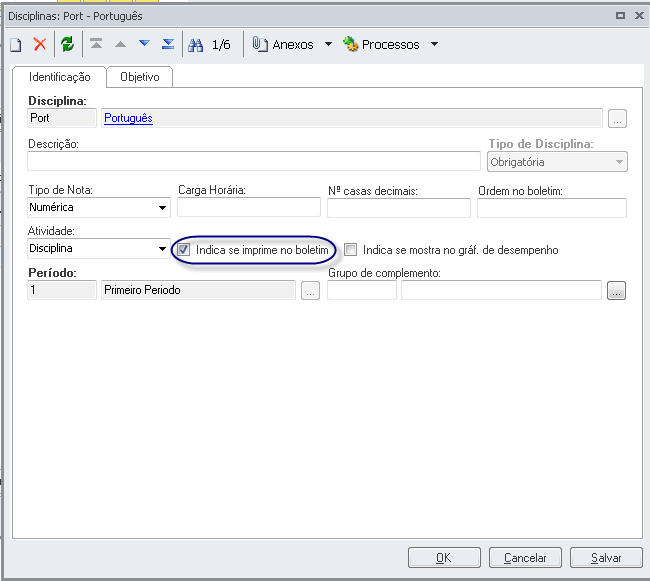Switch to the Identificação tab
This screenshot has height=581, width=650.
click(59, 77)
